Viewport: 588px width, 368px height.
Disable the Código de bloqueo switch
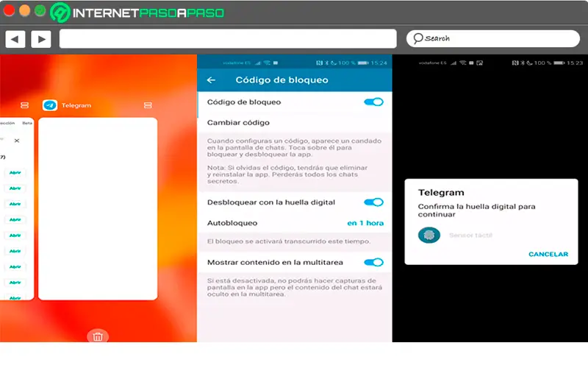[373, 102]
